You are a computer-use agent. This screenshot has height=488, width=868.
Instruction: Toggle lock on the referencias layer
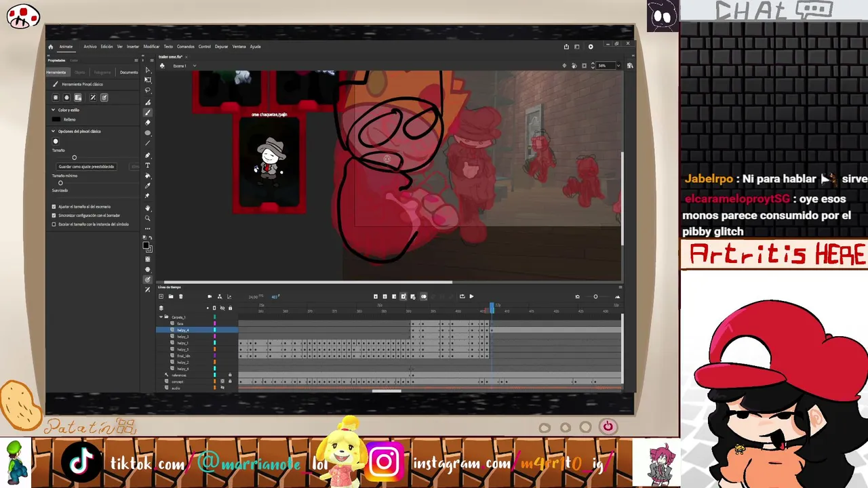click(230, 375)
